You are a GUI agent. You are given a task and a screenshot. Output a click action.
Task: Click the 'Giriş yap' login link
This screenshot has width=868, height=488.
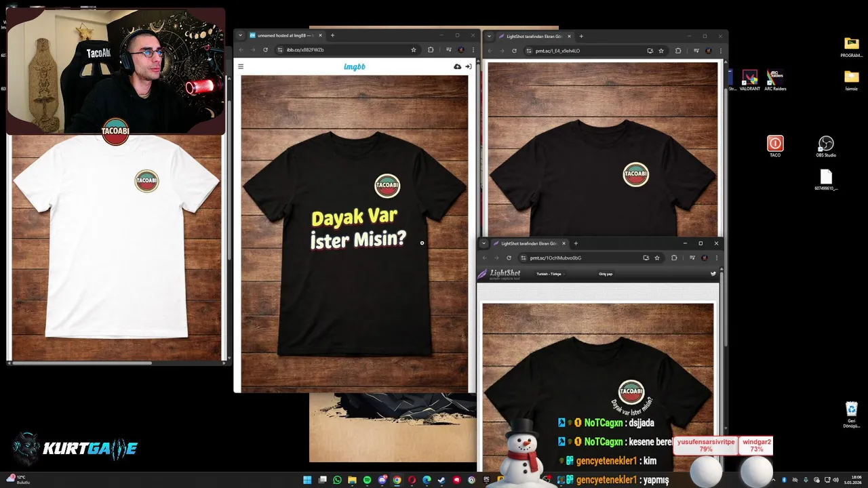[606, 274]
